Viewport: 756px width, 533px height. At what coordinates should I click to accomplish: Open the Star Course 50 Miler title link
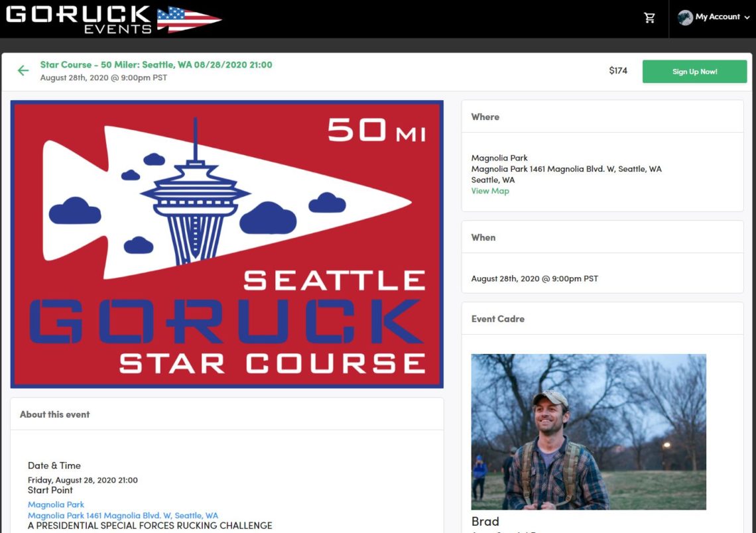pos(157,64)
